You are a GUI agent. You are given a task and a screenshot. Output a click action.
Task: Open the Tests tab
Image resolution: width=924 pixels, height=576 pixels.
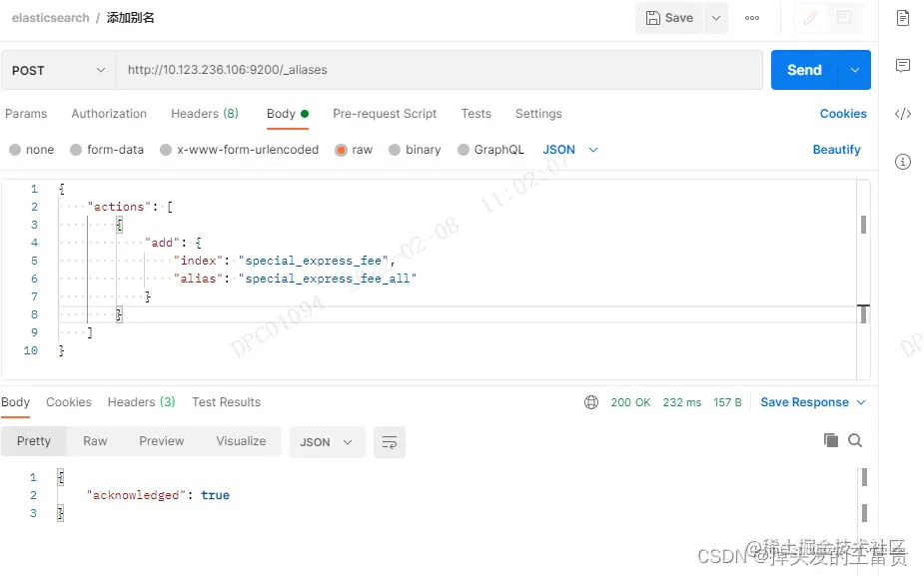click(x=476, y=114)
